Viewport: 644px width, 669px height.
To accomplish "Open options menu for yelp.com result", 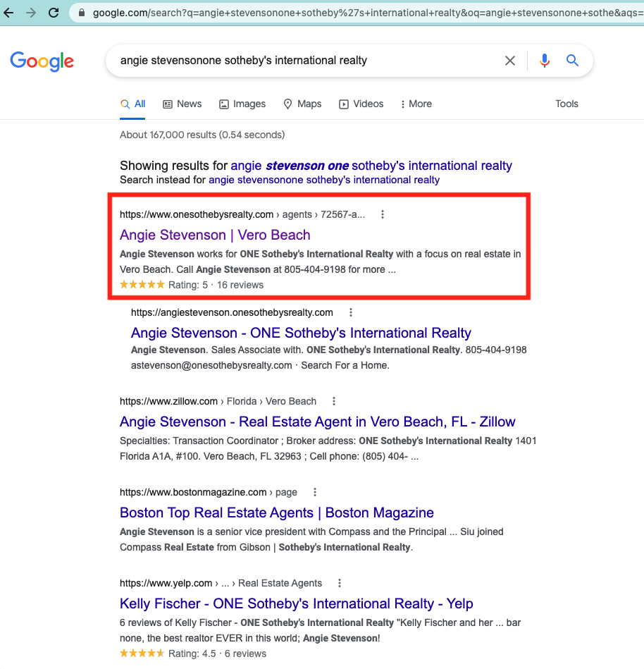I will pyautogui.click(x=340, y=583).
